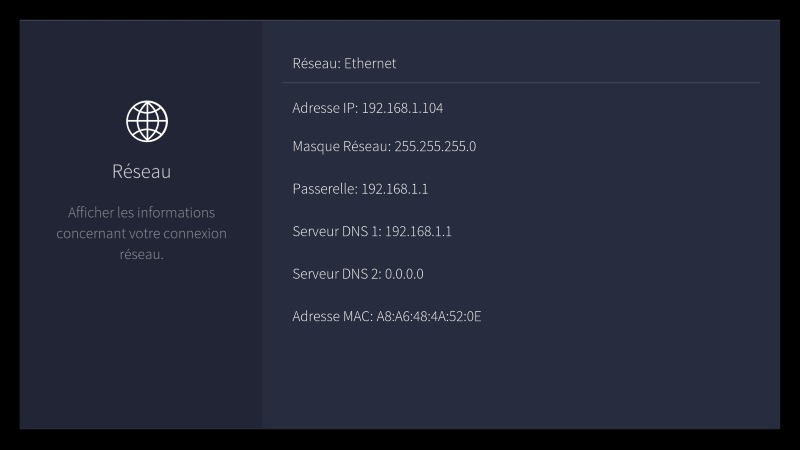
Task: Click the 'Passerelle' label
Action: click(x=324, y=189)
